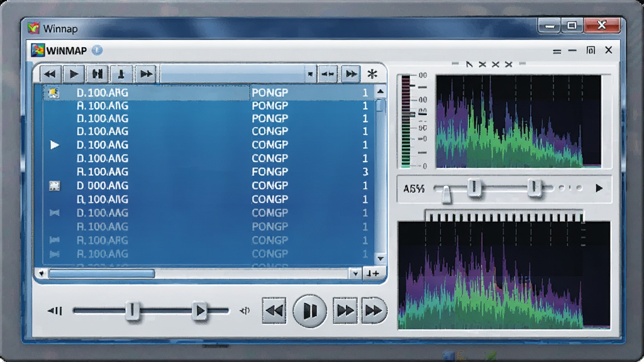
Task: Click the playlist scroll-up arrow
Action: (x=380, y=91)
